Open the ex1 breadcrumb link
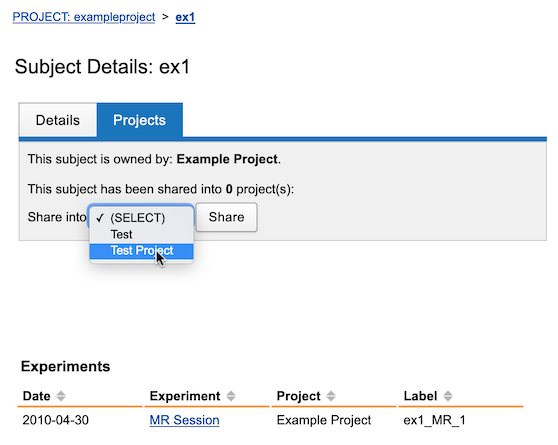The height and width of the screenshot is (445, 558). click(x=185, y=17)
